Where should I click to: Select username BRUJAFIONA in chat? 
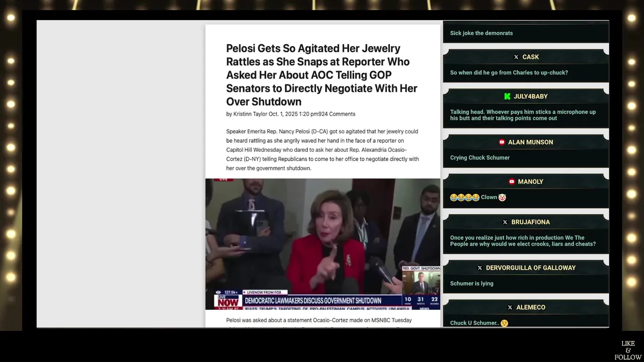[530, 222]
